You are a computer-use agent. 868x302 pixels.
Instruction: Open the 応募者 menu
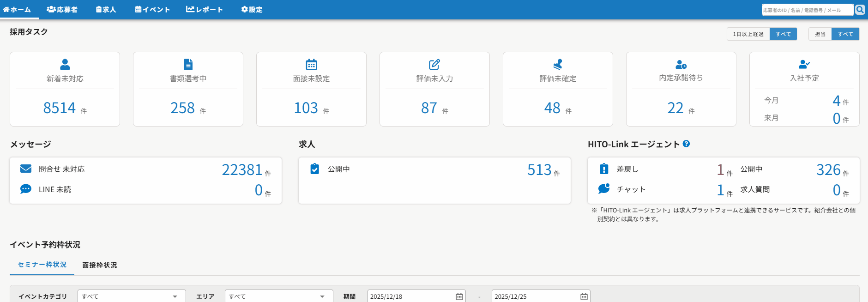click(62, 10)
